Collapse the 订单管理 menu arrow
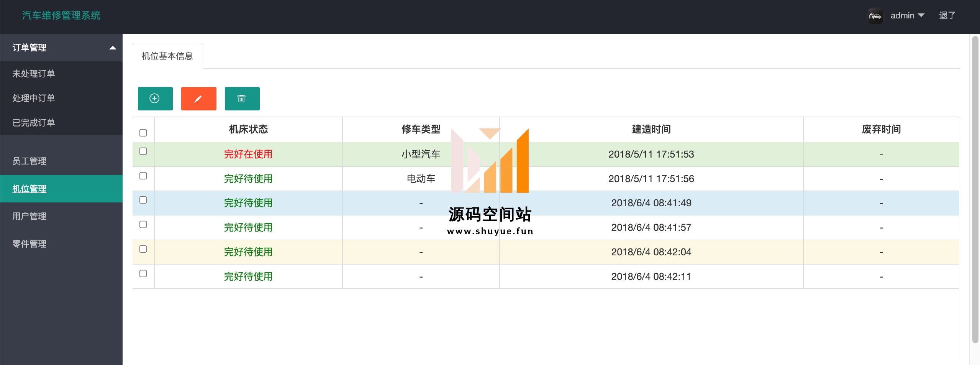The image size is (980, 365). click(x=113, y=48)
